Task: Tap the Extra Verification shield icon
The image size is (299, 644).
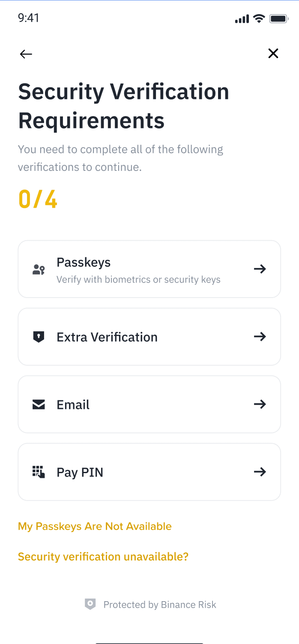Action: click(39, 337)
